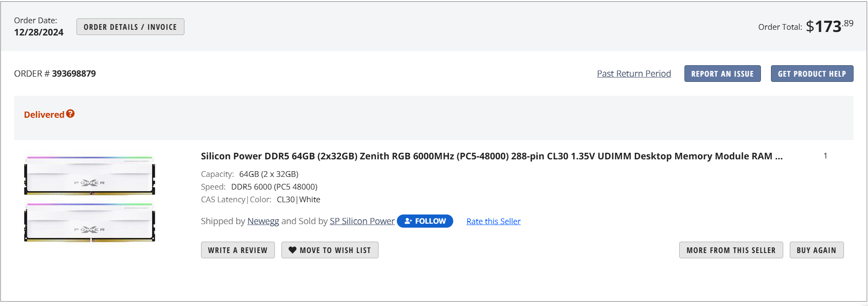The image size is (868, 306).
Task: Click the Delivered status text
Action: point(44,115)
